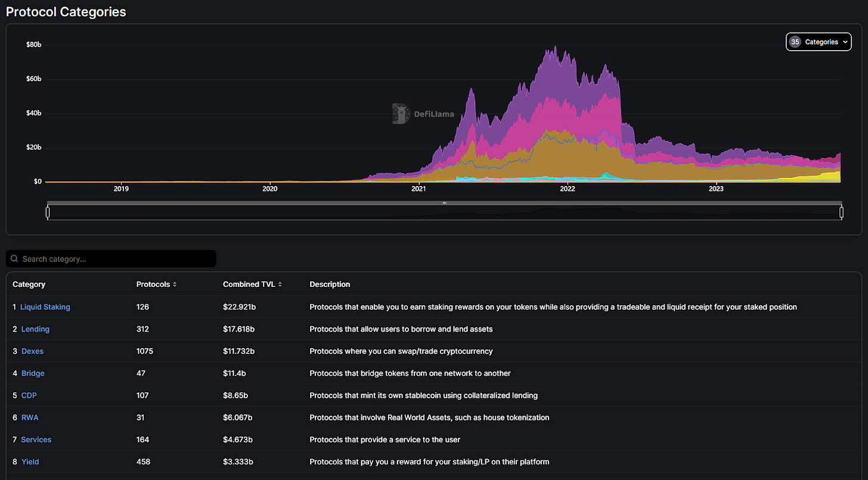Click the 126 protocols count

[x=142, y=307]
